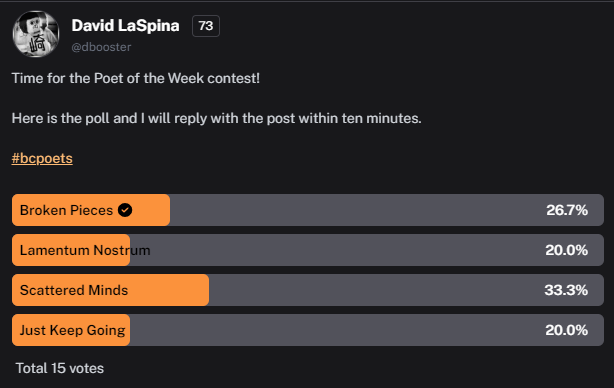Click the 20.0% result for Lamentum Nostrum

[567, 250]
